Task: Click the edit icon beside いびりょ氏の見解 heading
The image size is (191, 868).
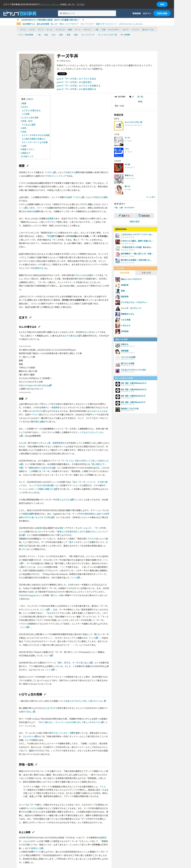Action: pyautogui.click(x=45, y=694)
